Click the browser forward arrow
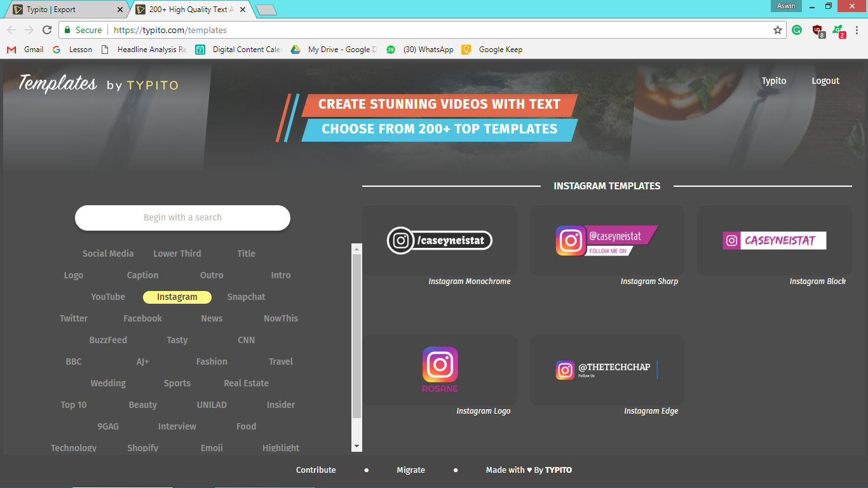Image resolution: width=868 pixels, height=488 pixels. click(29, 30)
